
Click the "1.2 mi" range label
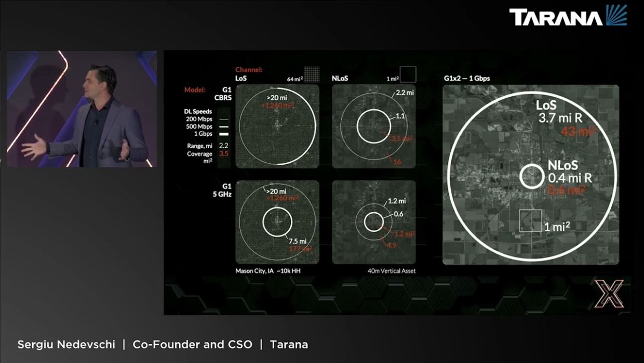(x=397, y=201)
